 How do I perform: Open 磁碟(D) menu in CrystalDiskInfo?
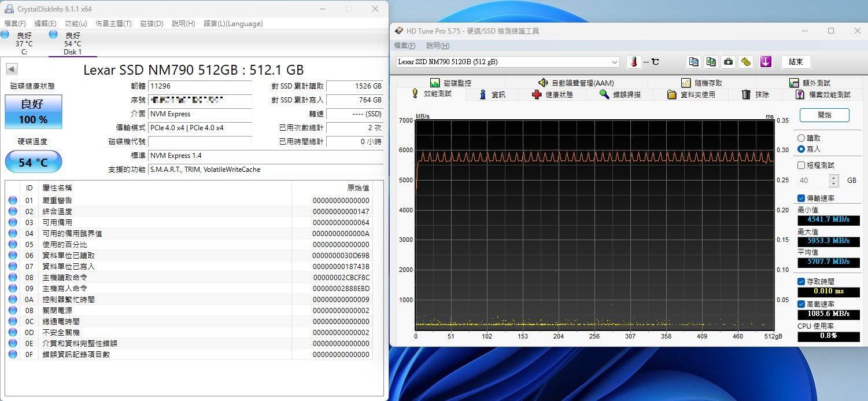click(x=152, y=24)
